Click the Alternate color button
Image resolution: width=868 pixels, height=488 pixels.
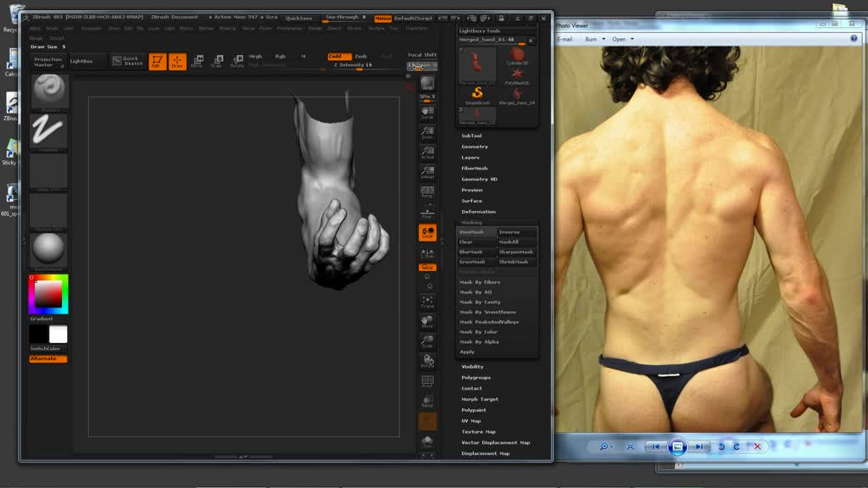point(48,359)
